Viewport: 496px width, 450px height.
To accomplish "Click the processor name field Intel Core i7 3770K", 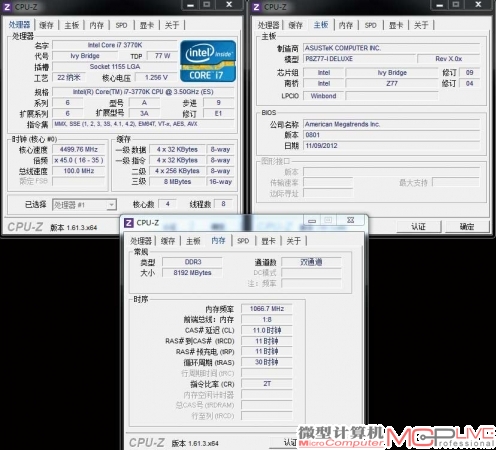I will (115, 45).
